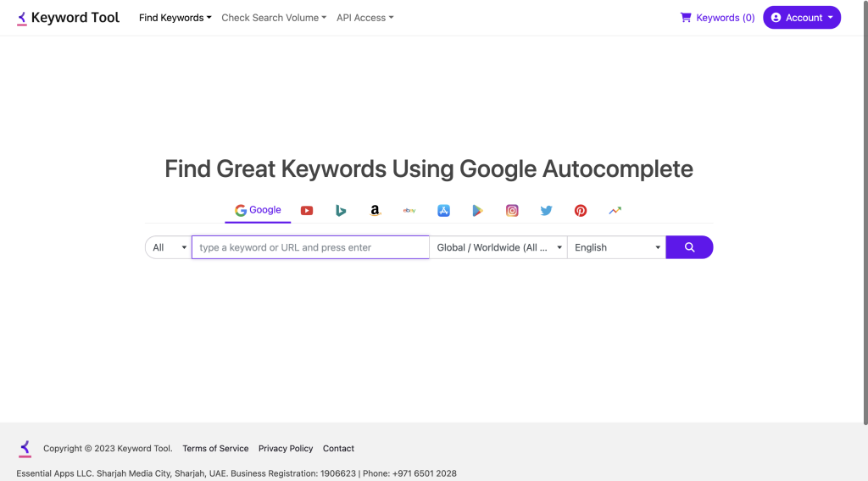Select the App Store icon tab
The height and width of the screenshot is (481, 868).
click(x=443, y=211)
